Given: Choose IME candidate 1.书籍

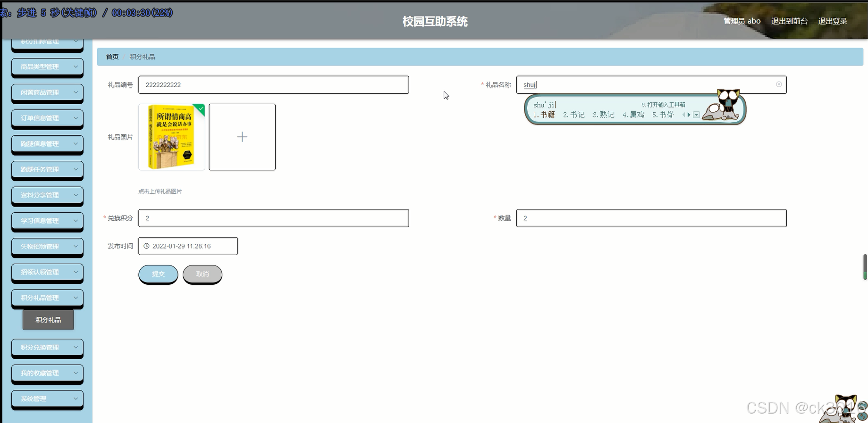Looking at the screenshot, I should [544, 115].
